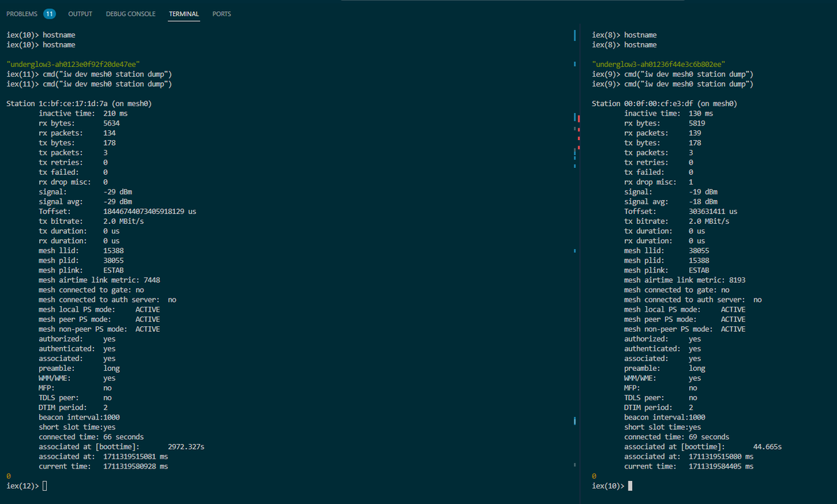Click inactive time value 210 ms
The image size is (837, 504).
coord(115,113)
